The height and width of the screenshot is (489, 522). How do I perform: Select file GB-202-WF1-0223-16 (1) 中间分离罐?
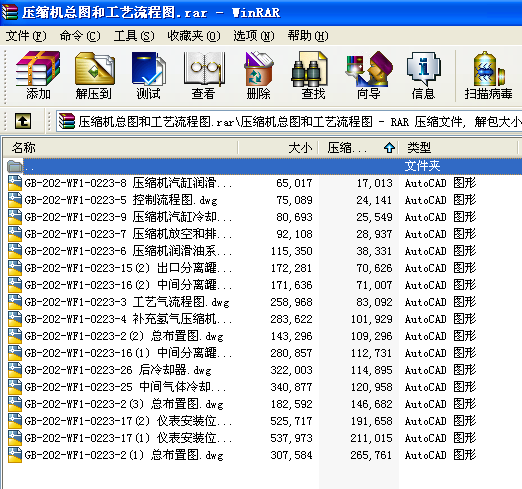pos(128,353)
